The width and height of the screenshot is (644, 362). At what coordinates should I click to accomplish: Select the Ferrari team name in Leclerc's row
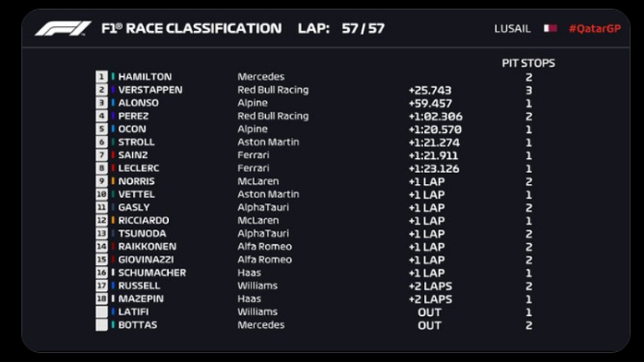click(253, 168)
